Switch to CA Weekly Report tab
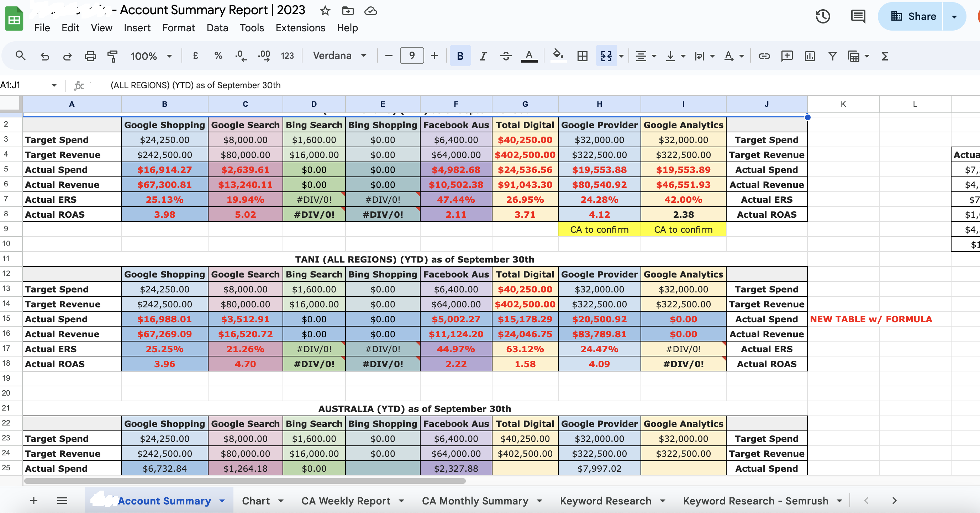Viewport: 980px width, 513px height. pyautogui.click(x=346, y=501)
